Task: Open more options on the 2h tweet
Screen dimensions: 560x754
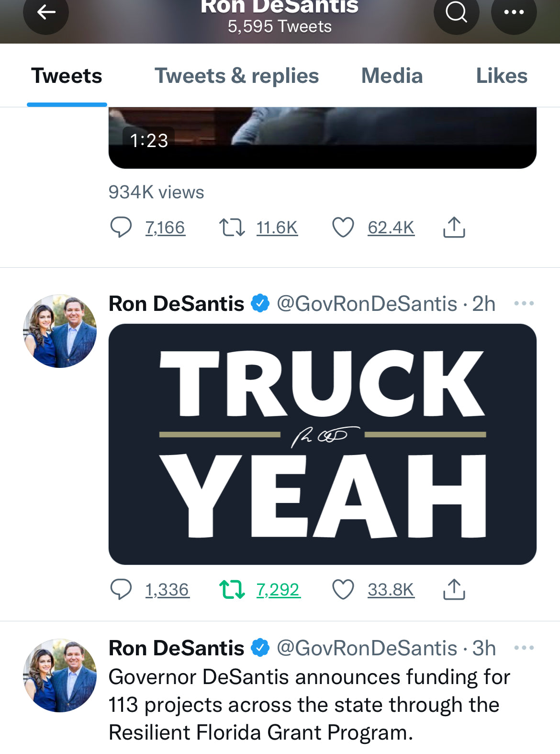Action: pyautogui.click(x=524, y=303)
